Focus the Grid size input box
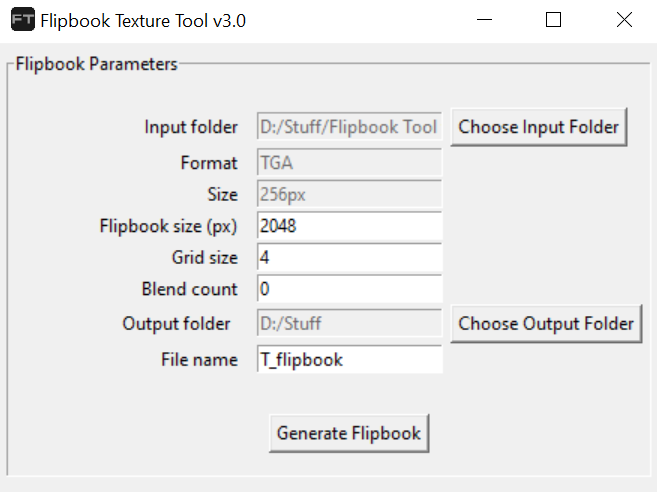This screenshot has height=492, width=657. [349, 257]
